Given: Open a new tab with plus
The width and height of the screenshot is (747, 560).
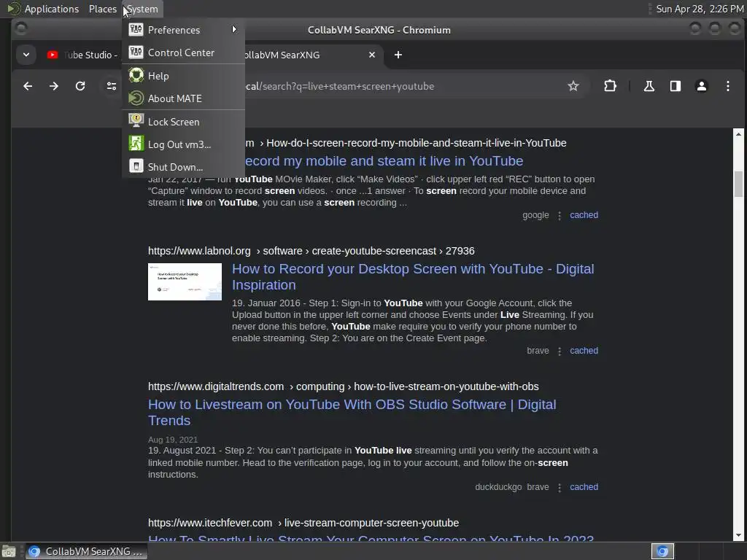Looking at the screenshot, I should coord(398,55).
